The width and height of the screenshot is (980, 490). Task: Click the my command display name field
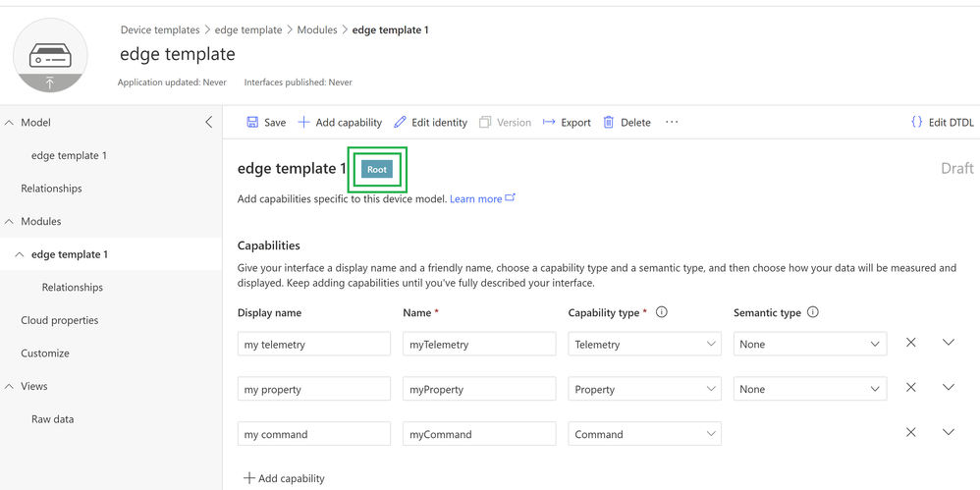click(x=313, y=434)
